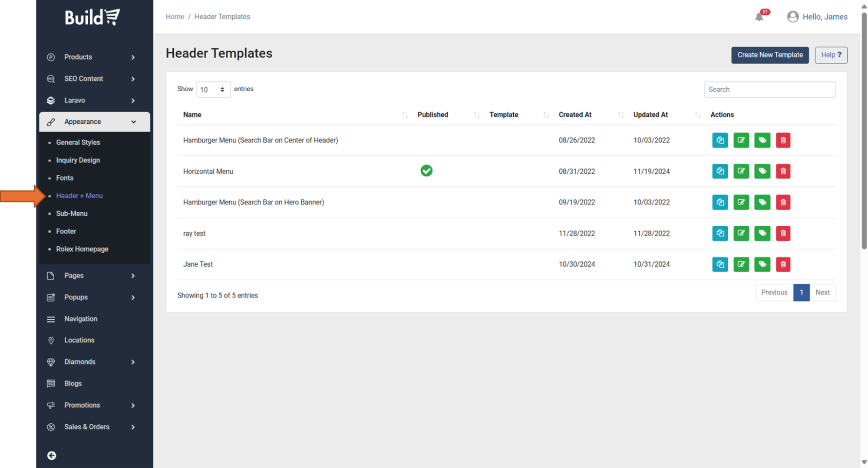
Task: Open the Sub-Menu sidebar item
Action: 72,214
